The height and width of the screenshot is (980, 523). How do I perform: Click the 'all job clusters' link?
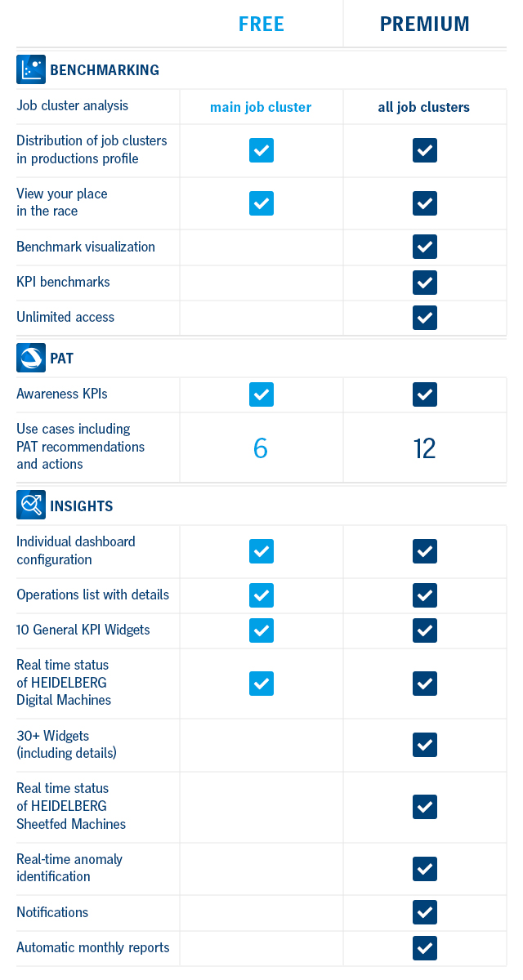pyautogui.click(x=424, y=107)
